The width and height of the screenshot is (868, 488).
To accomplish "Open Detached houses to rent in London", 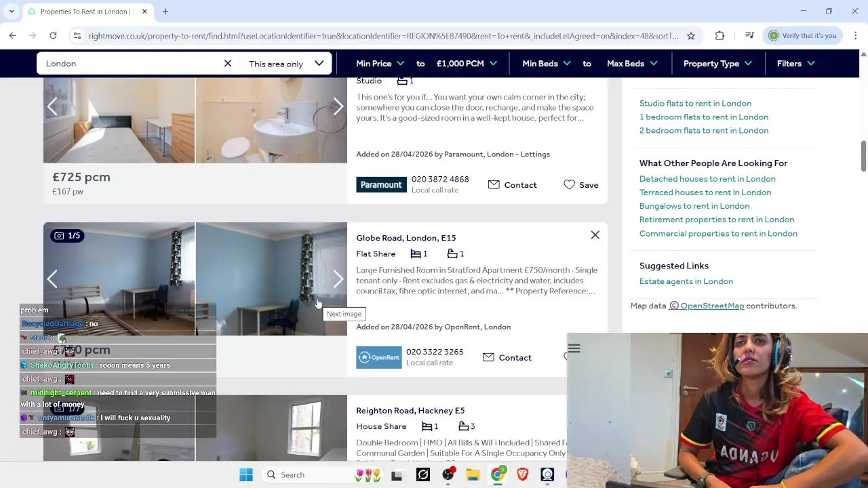I will (x=707, y=179).
